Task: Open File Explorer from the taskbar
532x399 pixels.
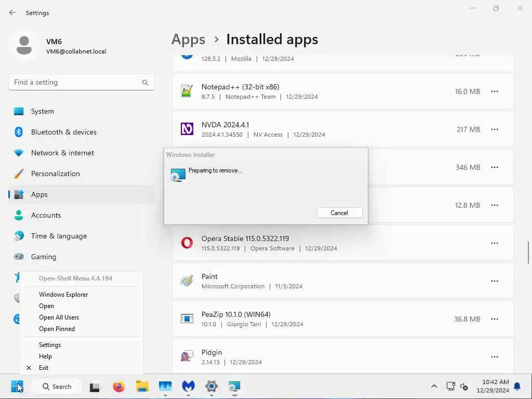Action: coord(142,387)
